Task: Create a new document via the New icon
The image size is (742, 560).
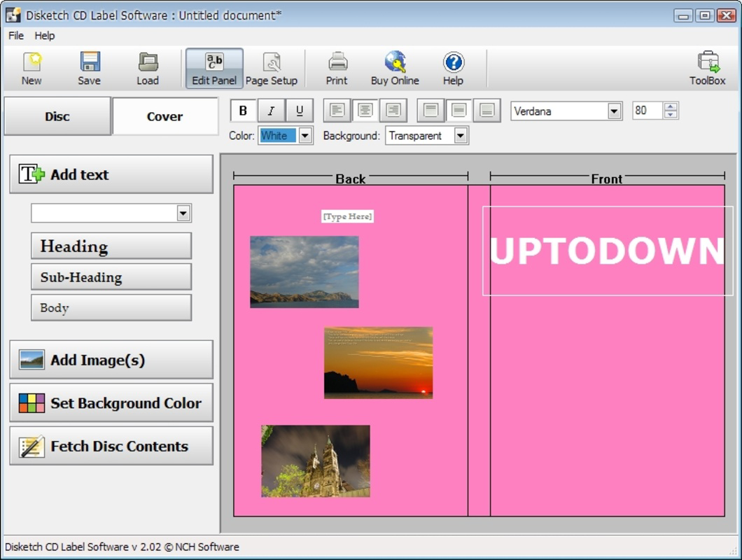Action: pos(31,66)
